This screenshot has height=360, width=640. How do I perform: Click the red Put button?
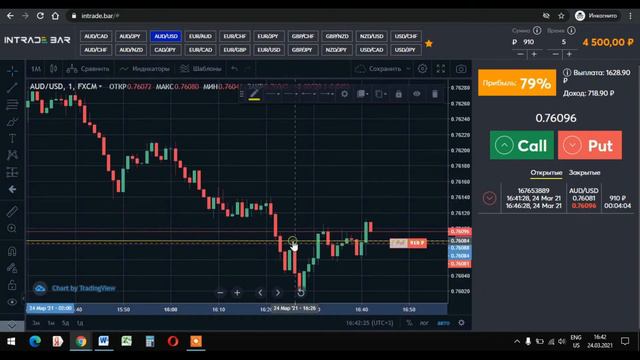(590, 145)
